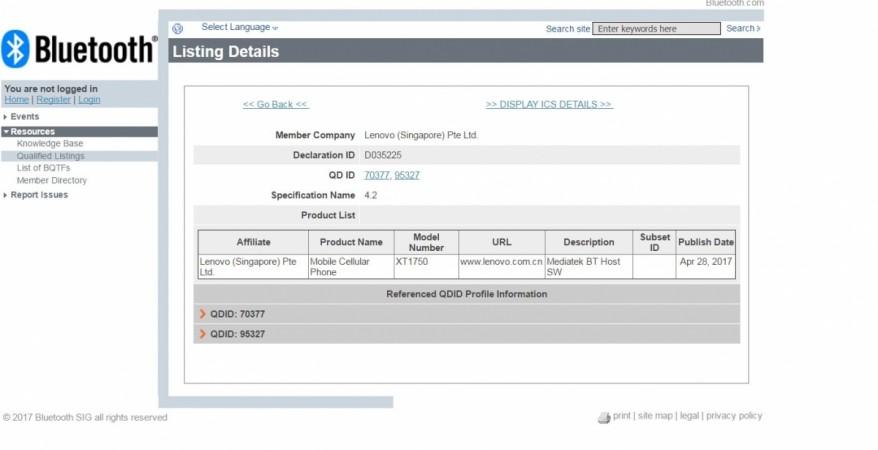Click the Login link
This screenshot has width=878, height=450.
(x=89, y=100)
